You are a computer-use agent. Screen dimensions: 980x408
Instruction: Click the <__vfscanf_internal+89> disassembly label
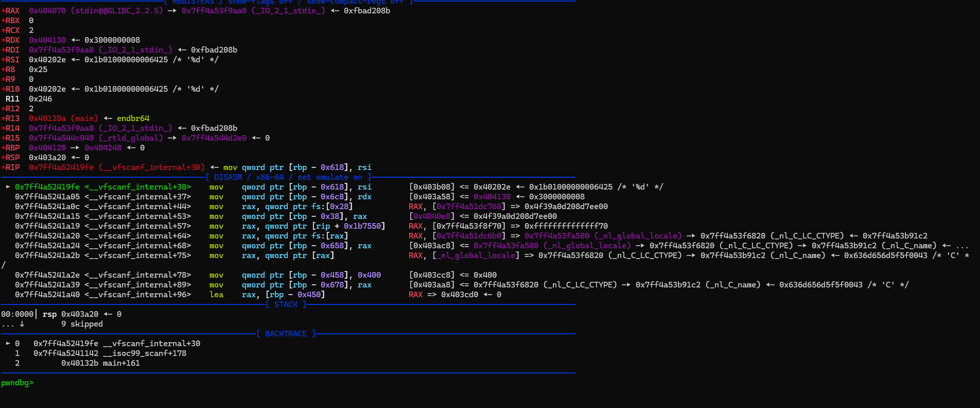(x=137, y=285)
